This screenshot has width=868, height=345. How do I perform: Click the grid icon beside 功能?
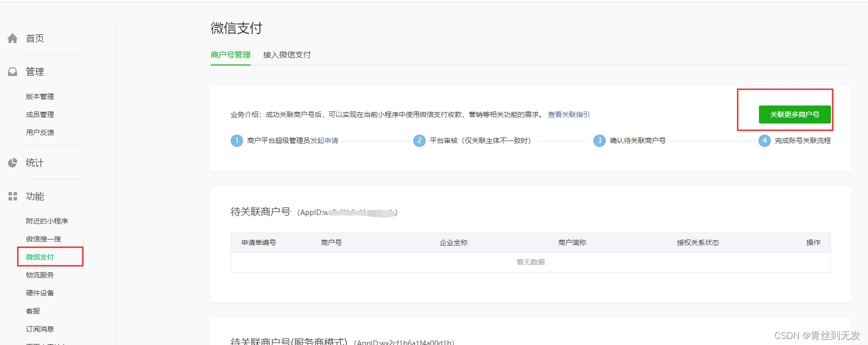13,196
